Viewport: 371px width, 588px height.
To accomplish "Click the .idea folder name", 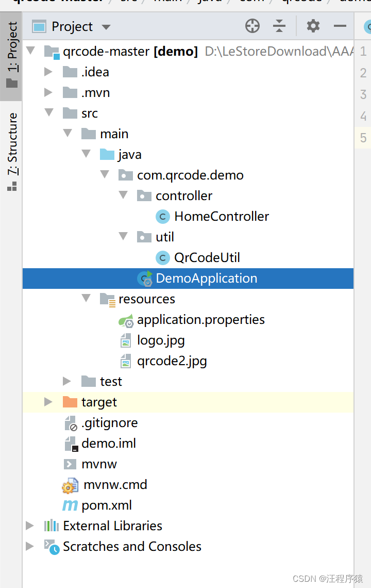I will tap(95, 72).
